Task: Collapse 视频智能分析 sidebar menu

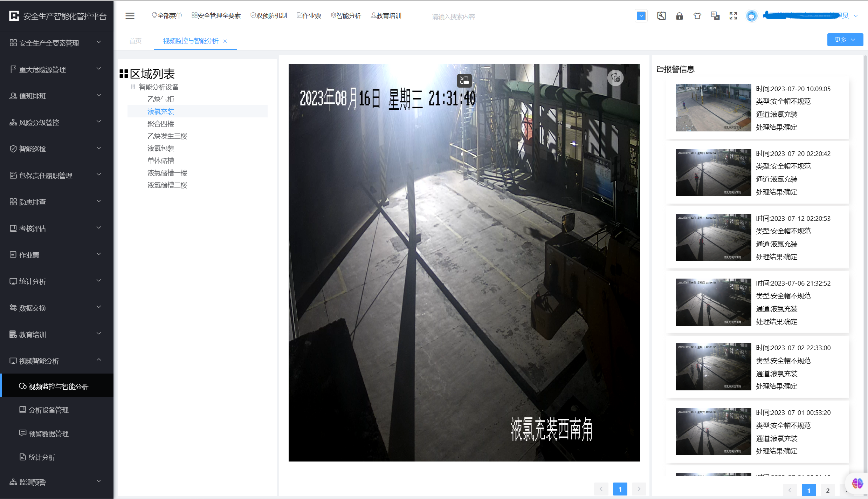Action: pyautogui.click(x=57, y=361)
